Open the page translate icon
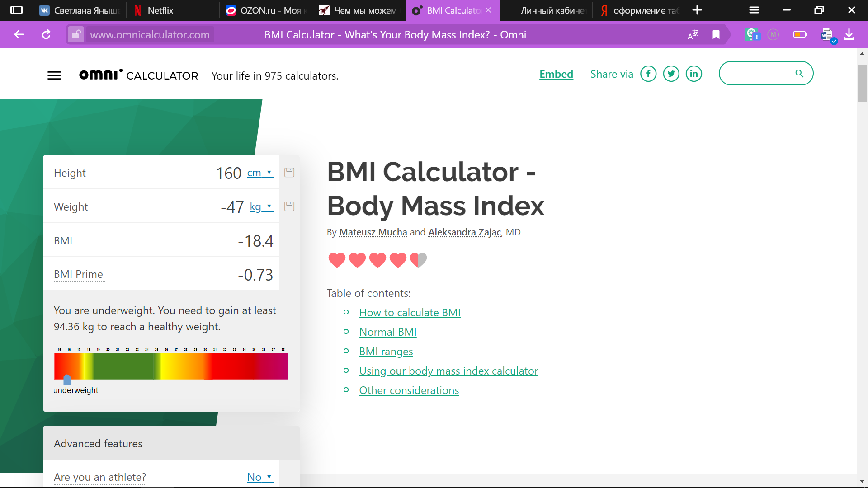Image resolution: width=868 pixels, height=488 pixels. (693, 34)
